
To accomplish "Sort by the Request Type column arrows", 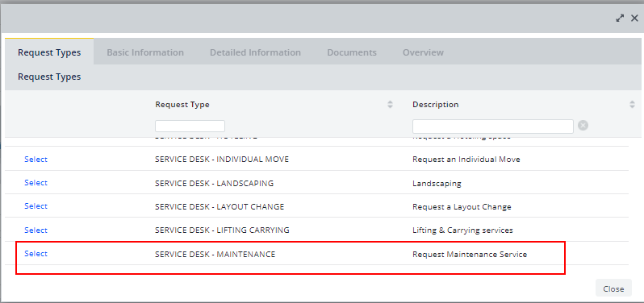I will pos(390,105).
